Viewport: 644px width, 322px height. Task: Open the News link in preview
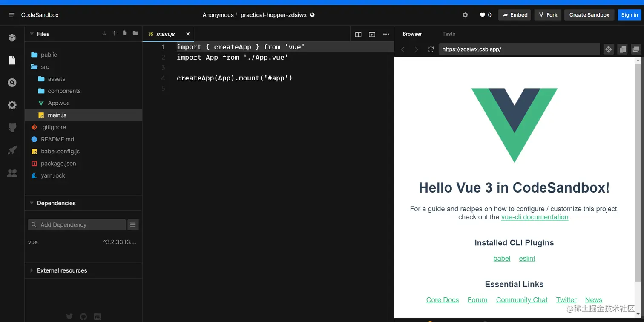coord(594,300)
